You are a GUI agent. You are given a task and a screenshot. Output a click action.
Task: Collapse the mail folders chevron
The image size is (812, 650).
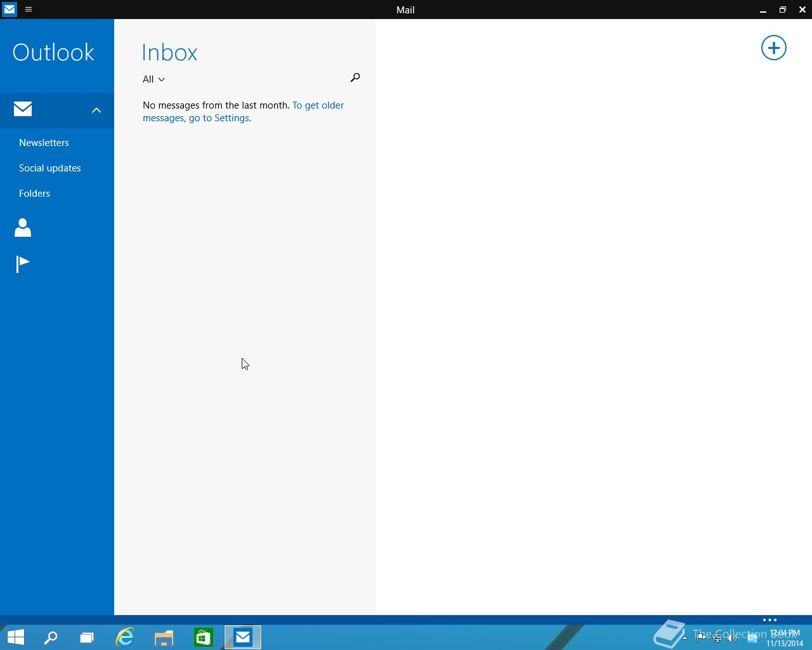tap(96, 110)
